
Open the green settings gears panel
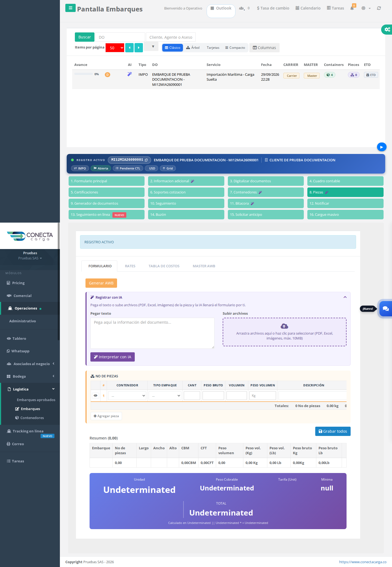tap(387, 29)
